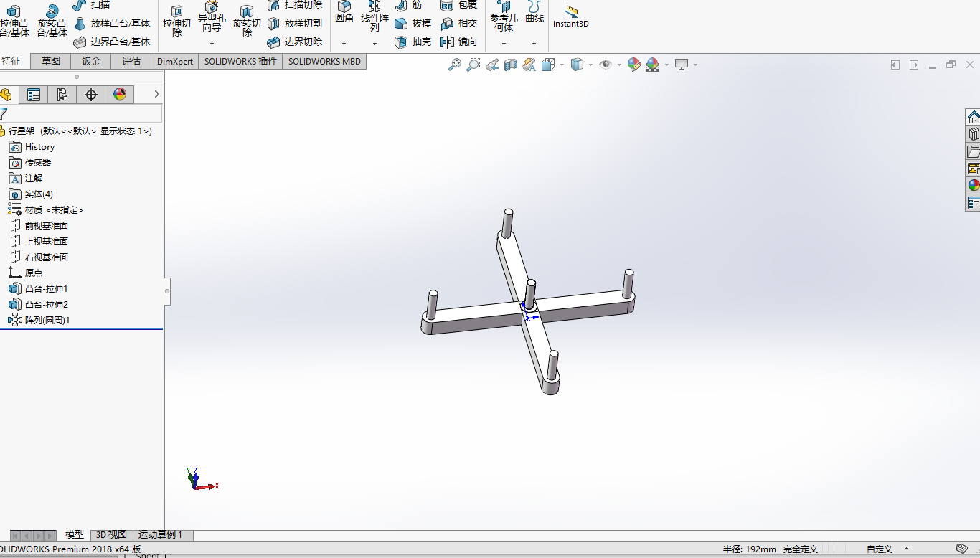The image size is (980, 558).
Task: Expand the 线性阵列 linear pattern dropdown arrow
Action: pyautogui.click(x=374, y=44)
